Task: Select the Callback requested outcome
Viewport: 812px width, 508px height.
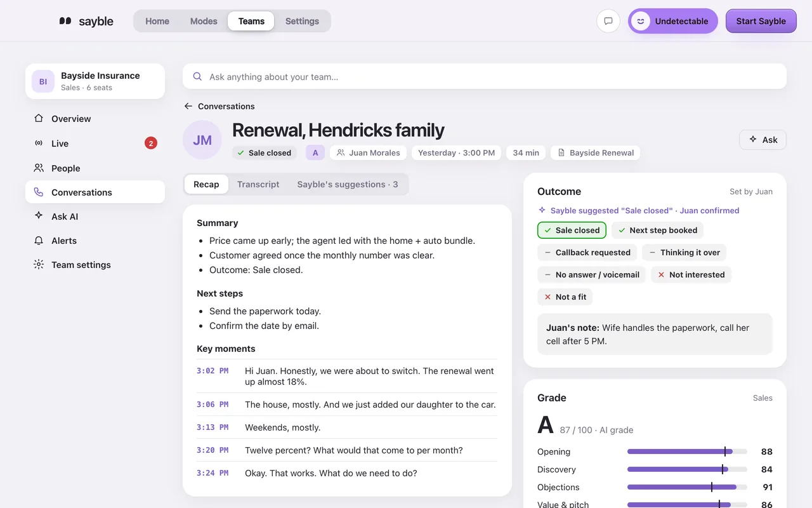Action: click(x=587, y=252)
